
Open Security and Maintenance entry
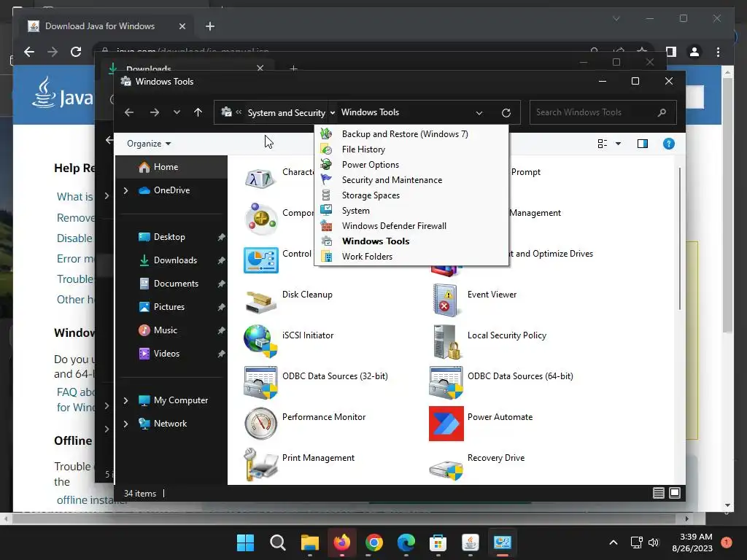(x=411, y=179)
